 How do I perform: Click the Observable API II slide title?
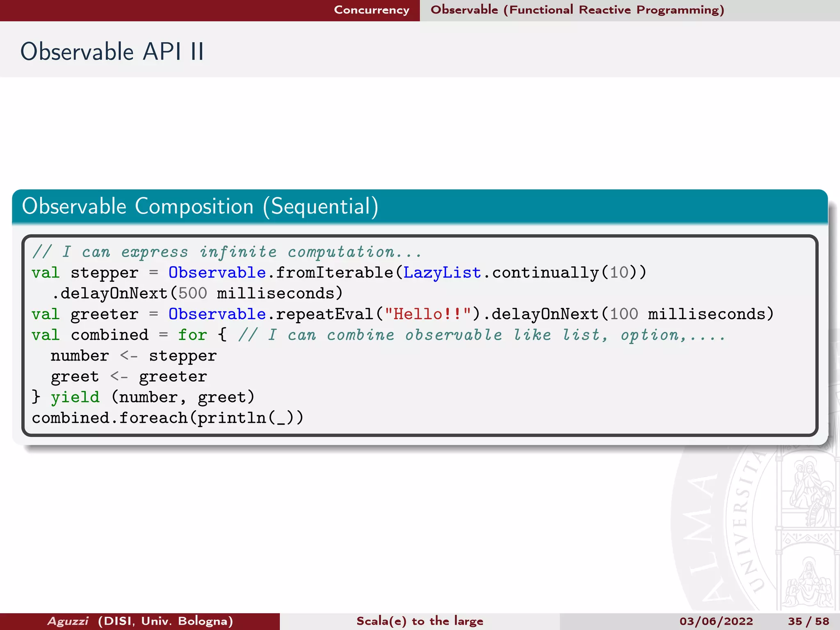coord(112,52)
